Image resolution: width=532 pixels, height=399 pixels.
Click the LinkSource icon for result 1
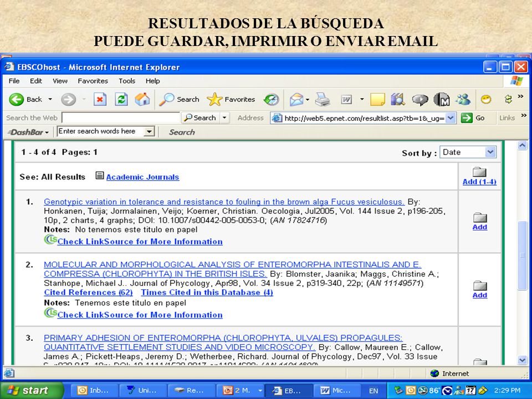[50, 239]
